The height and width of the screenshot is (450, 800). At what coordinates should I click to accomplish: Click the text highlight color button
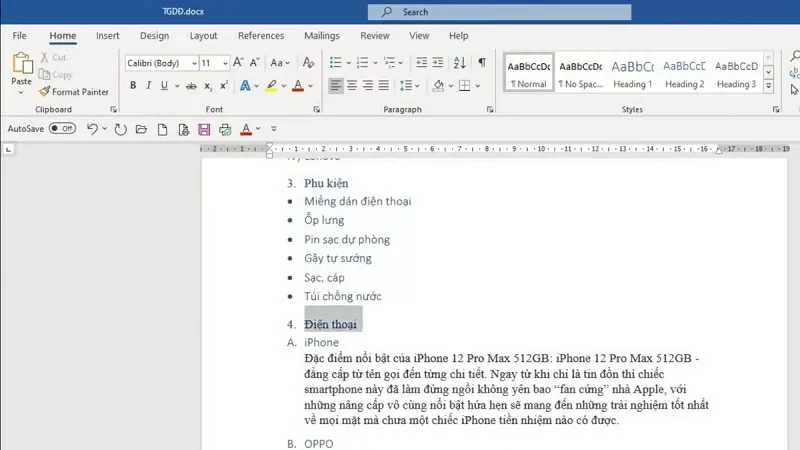click(271, 86)
